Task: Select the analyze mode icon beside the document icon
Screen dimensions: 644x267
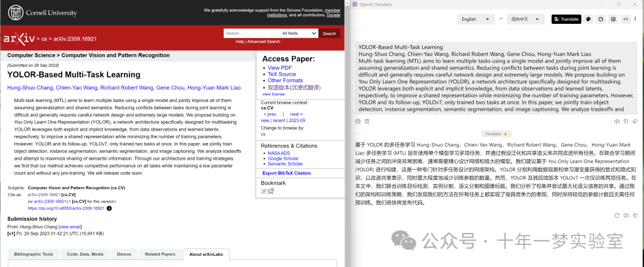Action: click(613, 19)
